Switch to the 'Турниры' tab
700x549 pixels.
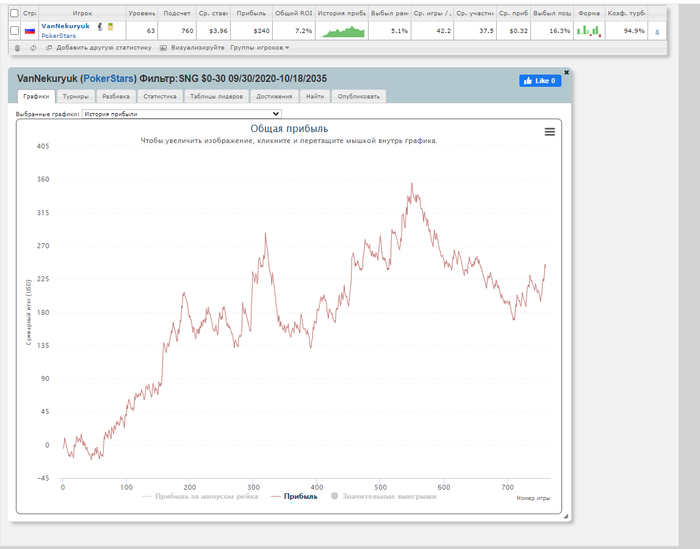coord(75,96)
